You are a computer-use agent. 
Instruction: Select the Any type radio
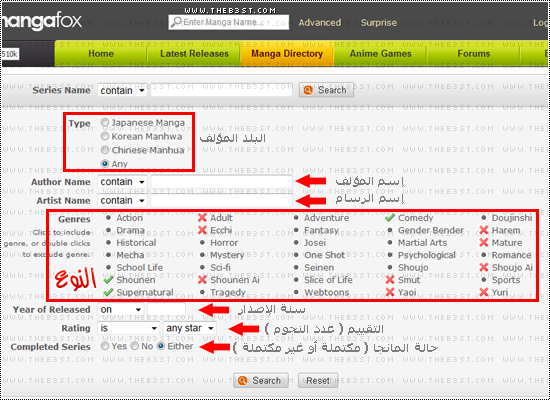tap(105, 164)
